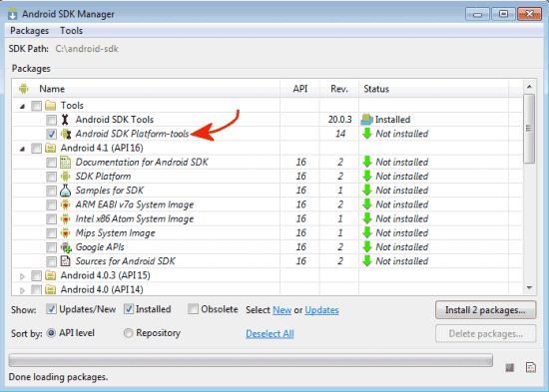Image resolution: width=549 pixels, height=392 pixels.
Task: Select the API level sort radio button
Action: 51,333
